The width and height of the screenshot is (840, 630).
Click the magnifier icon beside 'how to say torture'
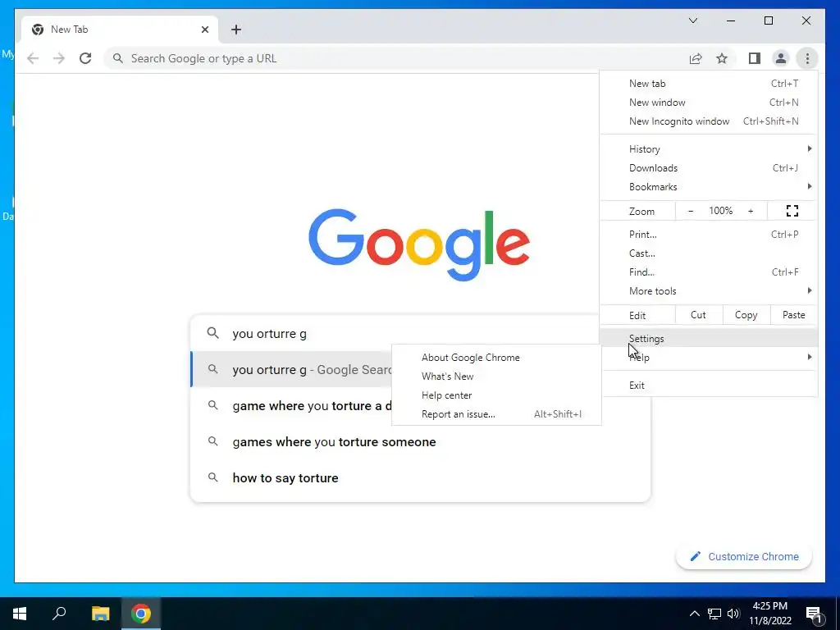[x=212, y=477]
